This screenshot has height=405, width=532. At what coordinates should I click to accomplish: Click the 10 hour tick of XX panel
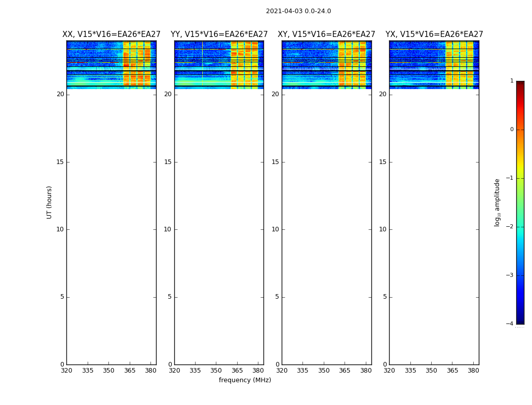point(60,229)
